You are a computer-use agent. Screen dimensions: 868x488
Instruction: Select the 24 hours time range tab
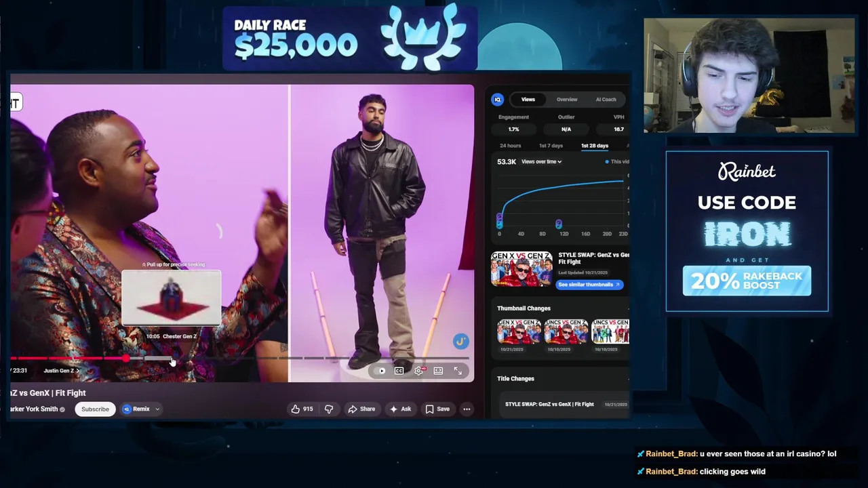(x=510, y=146)
